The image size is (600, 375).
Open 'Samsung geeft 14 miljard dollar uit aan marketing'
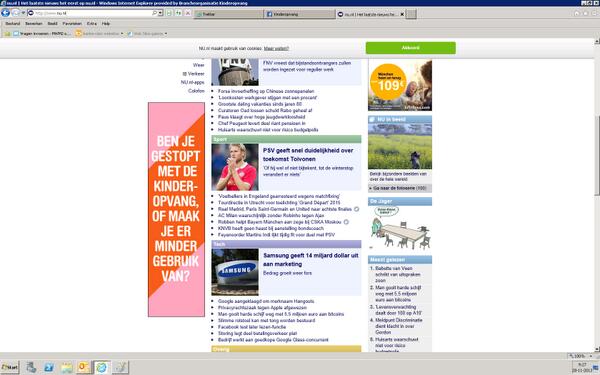pyautogui.click(x=311, y=259)
